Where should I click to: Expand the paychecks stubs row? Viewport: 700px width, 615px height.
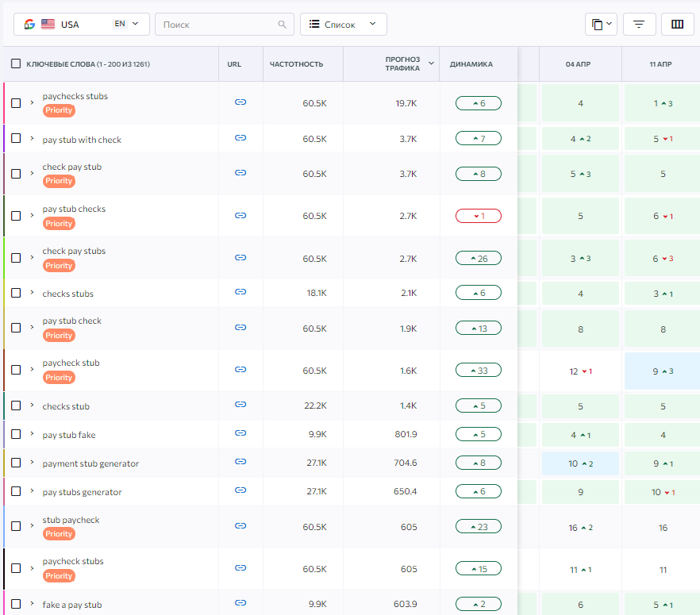pyautogui.click(x=32, y=102)
